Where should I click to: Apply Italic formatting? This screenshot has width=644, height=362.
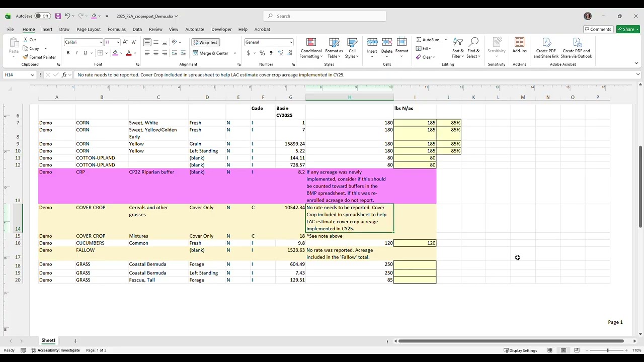(76, 53)
